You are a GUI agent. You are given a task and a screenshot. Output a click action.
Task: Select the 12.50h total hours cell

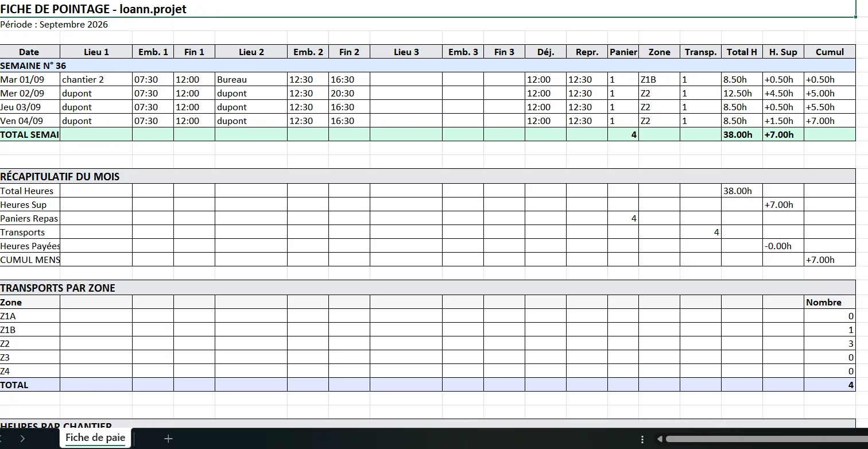coord(742,93)
